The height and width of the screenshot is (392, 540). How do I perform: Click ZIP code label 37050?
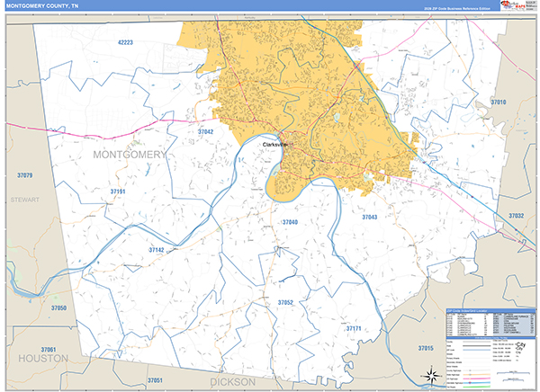click(58, 307)
